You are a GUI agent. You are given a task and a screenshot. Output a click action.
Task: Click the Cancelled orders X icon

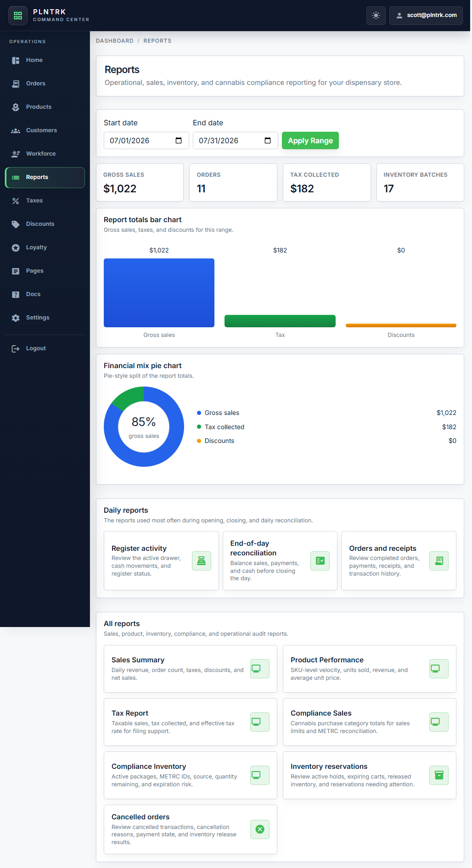point(260,829)
